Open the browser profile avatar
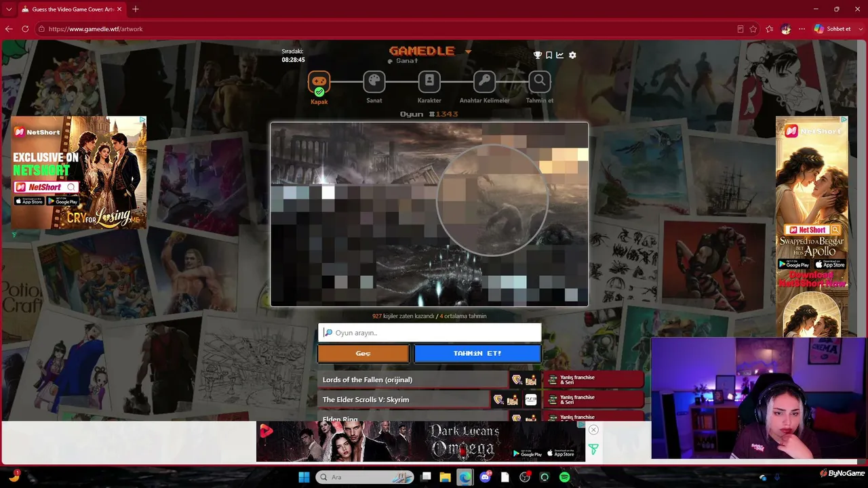 [x=786, y=29]
